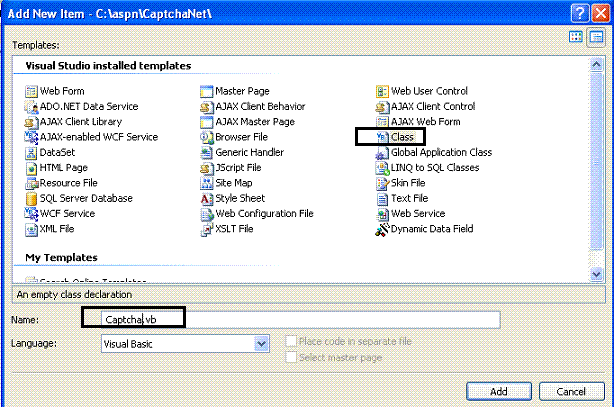This screenshot has height=407, width=614.
Task: Click the Web Form label text
Action: [62, 91]
